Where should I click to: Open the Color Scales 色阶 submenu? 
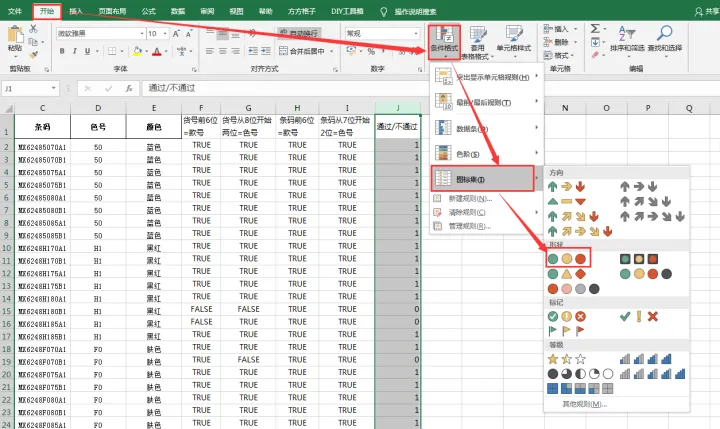click(x=487, y=153)
